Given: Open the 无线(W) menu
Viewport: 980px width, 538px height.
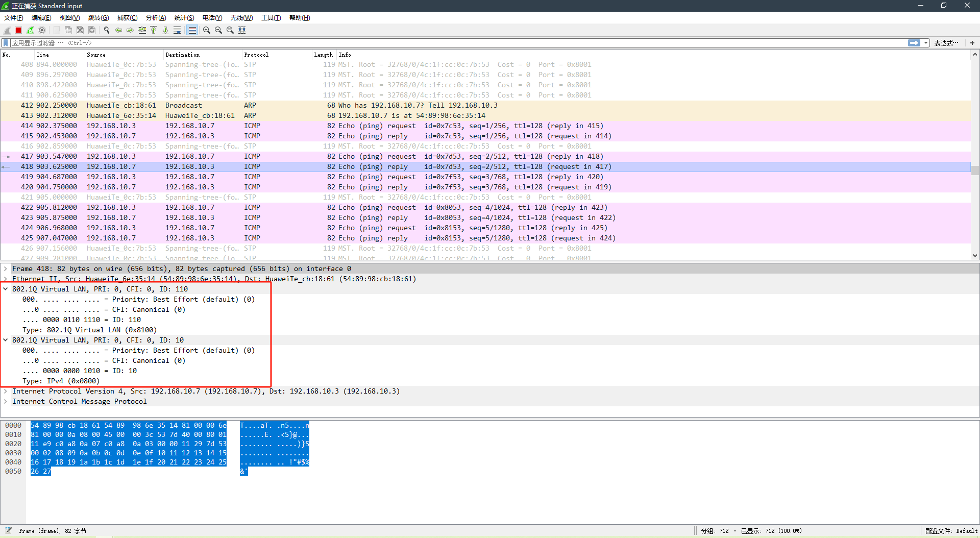Looking at the screenshot, I should (x=241, y=18).
